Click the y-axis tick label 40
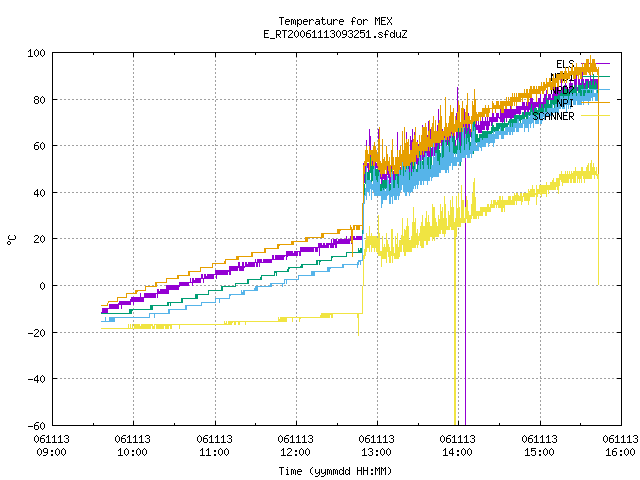 (39, 193)
